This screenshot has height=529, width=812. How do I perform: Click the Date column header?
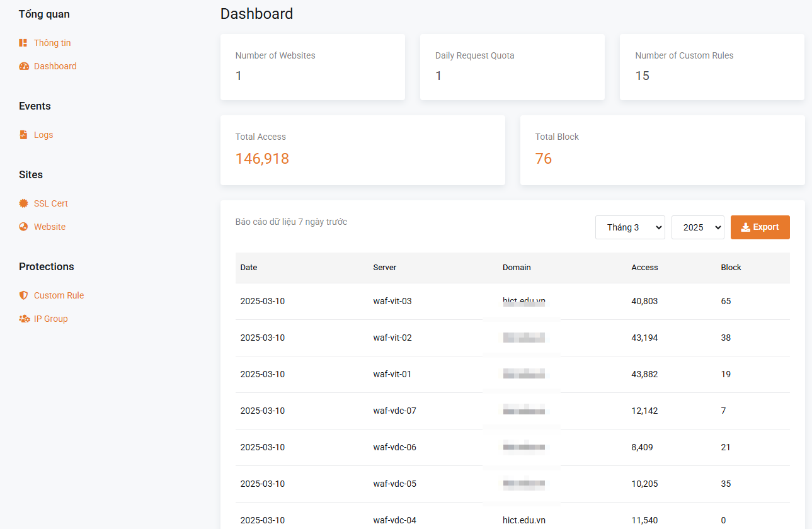click(x=249, y=268)
